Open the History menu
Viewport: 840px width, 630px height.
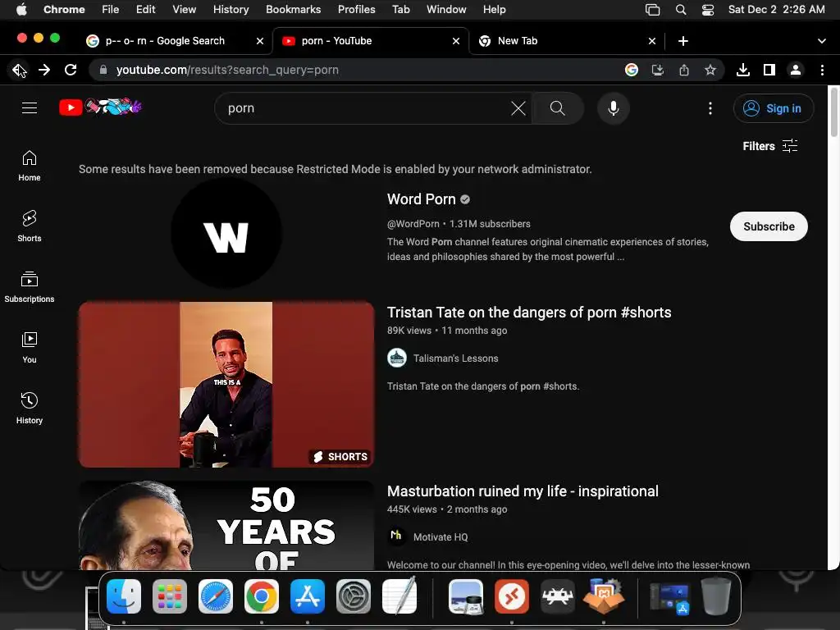tap(231, 9)
